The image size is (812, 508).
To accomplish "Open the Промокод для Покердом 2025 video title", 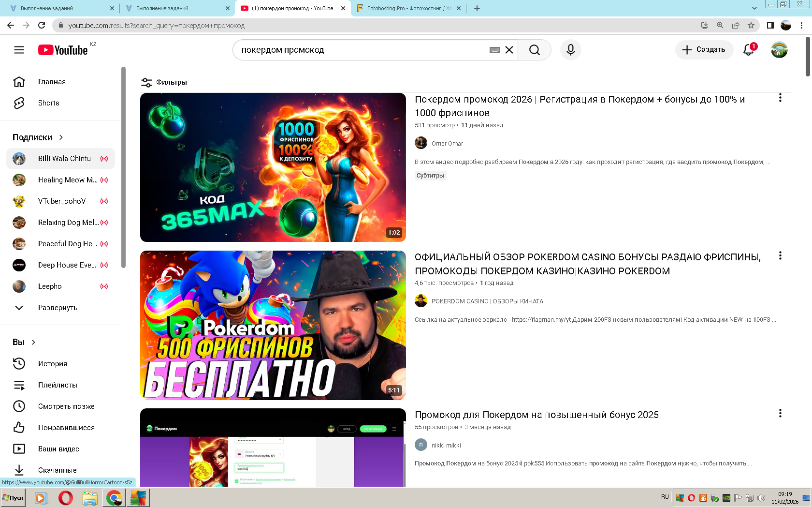I will coord(536,415).
